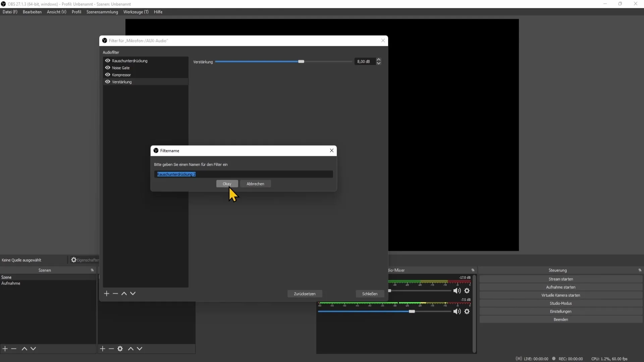Open the Datei menu
This screenshot has width=644, height=362.
10,12
